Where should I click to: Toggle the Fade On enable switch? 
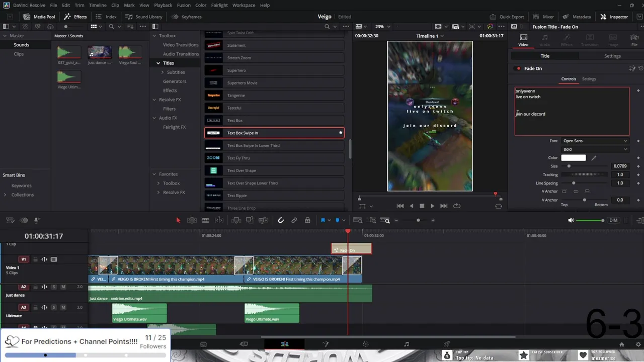pyautogui.click(x=517, y=68)
